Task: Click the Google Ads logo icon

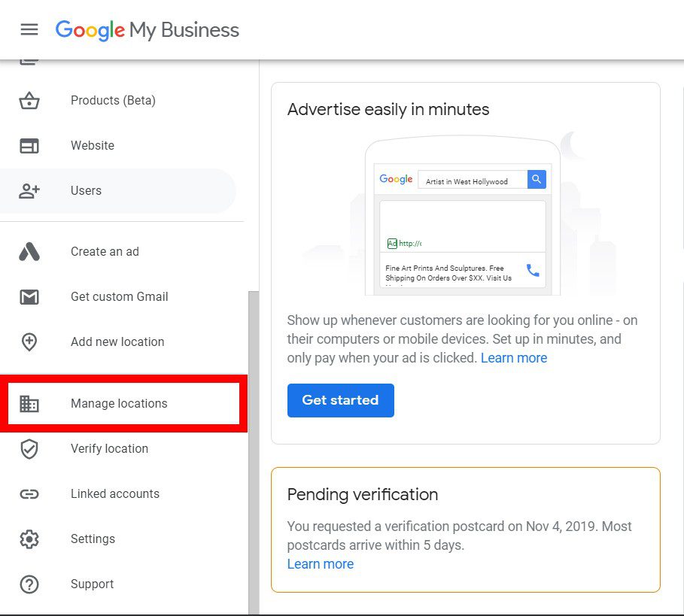Action: pyautogui.click(x=29, y=251)
